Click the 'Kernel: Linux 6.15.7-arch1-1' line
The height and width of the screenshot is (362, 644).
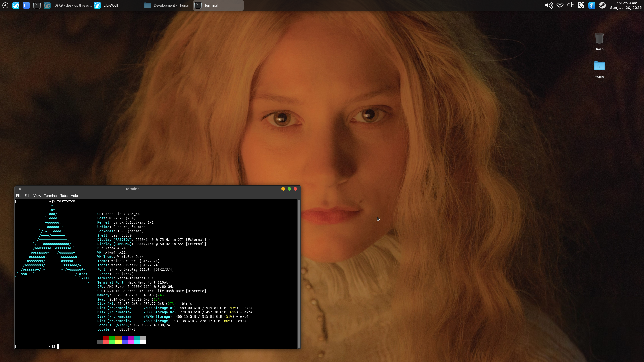coord(126,222)
